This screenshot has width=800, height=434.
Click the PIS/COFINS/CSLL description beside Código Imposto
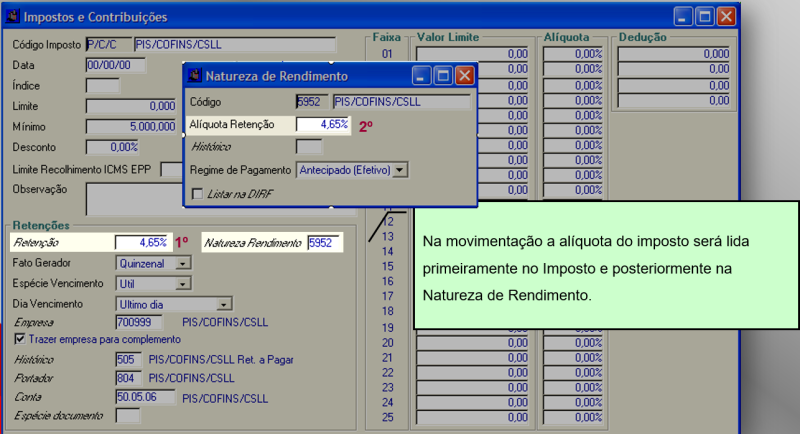click(235, 44)
